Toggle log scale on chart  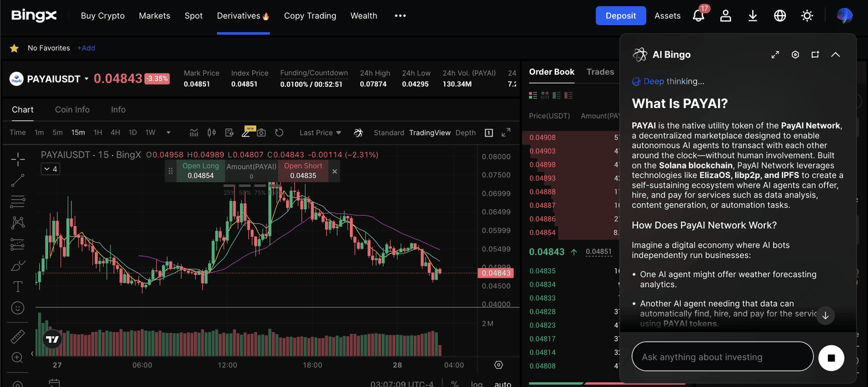click(477, 384)
